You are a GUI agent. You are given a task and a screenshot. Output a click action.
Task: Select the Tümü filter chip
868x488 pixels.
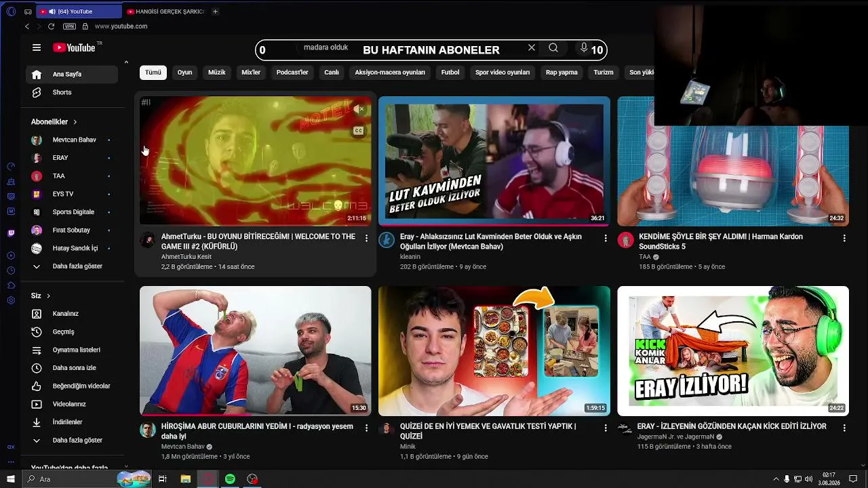click(x=153, y=73)
